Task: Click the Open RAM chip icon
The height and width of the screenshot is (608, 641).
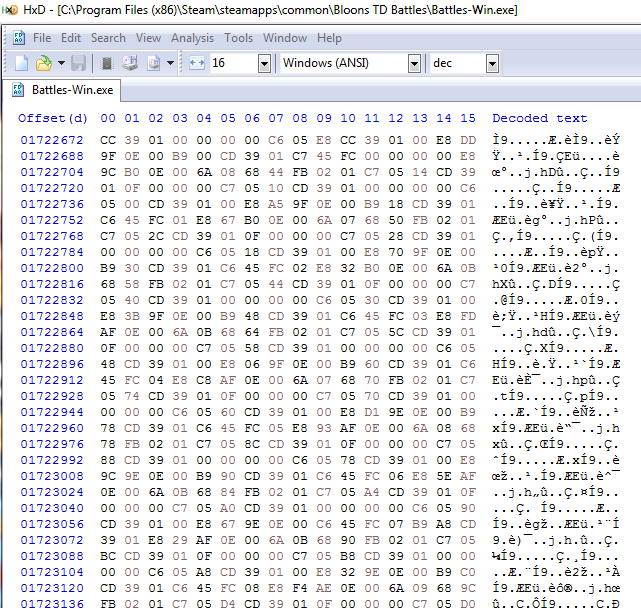Action: (107, 63)
